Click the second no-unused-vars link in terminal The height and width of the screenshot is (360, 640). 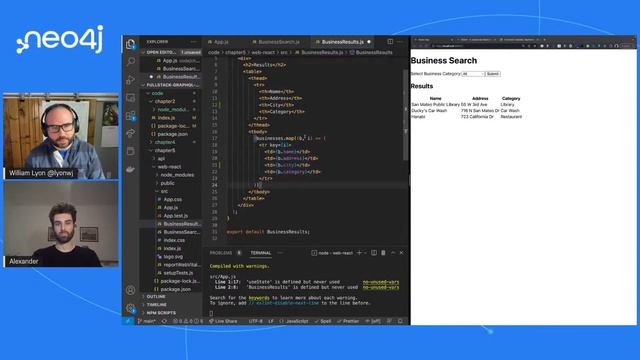(x=381, y=287)
